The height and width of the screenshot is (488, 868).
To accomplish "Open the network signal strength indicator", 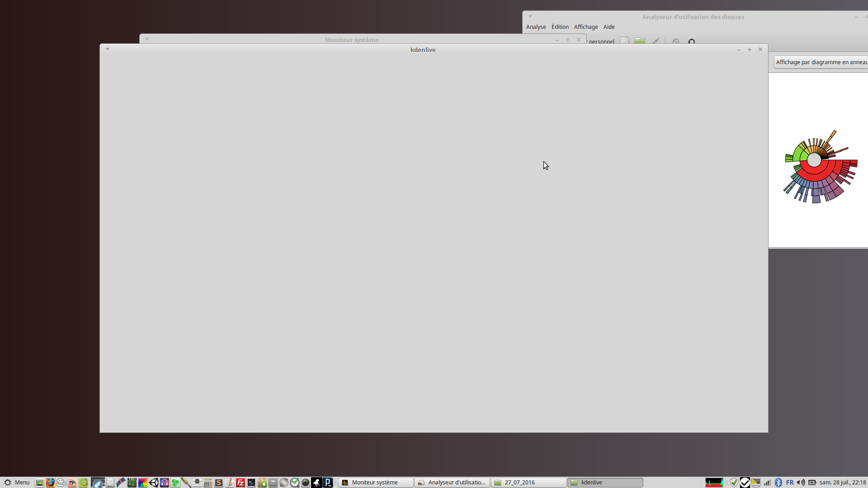I will pyautogui.click(x=767, y=483).
